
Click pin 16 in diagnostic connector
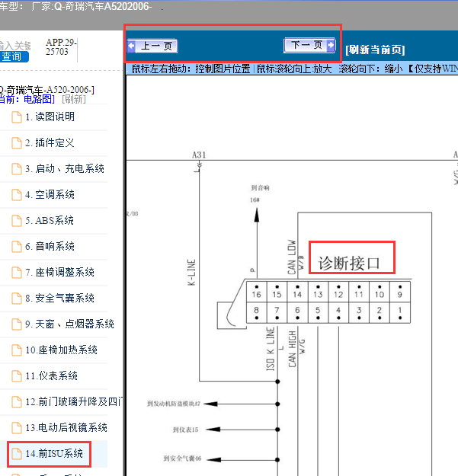[x=256, y=292]
